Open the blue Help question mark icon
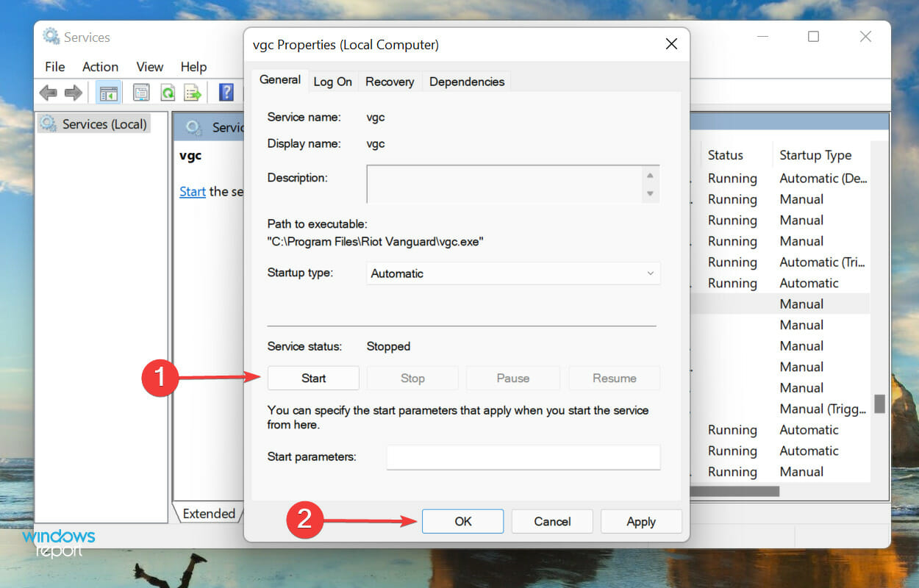Viewport: 919px width, 588px height. pyautogui.click(x=226, y=93)
